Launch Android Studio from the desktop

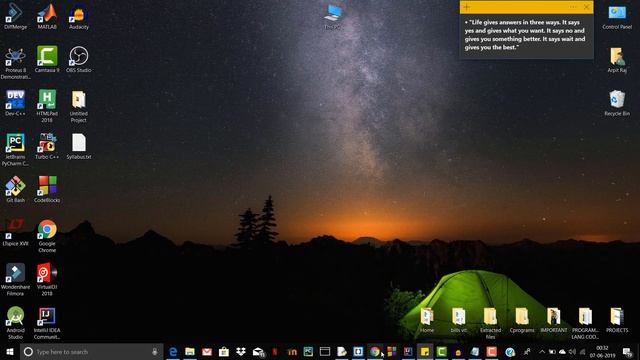pyautogui.click(x=15, y=323)
